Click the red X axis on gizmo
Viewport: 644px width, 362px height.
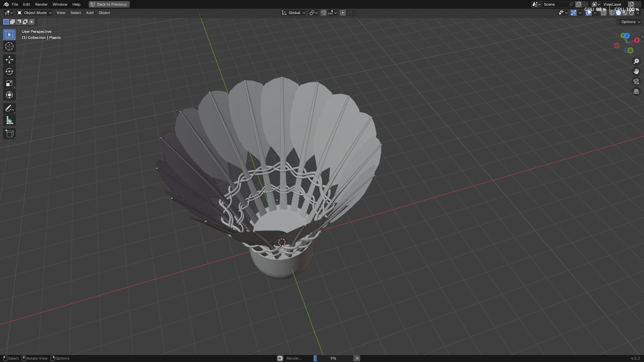(x=637, y=40)
